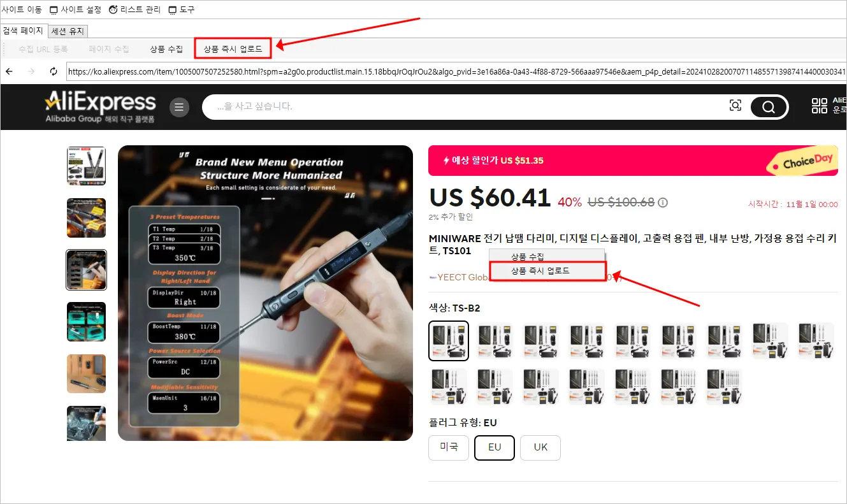Click the 2% 추가 할인 text
Image resolution: width=847 pixels, height=504 pixels.
click(451, 217)
